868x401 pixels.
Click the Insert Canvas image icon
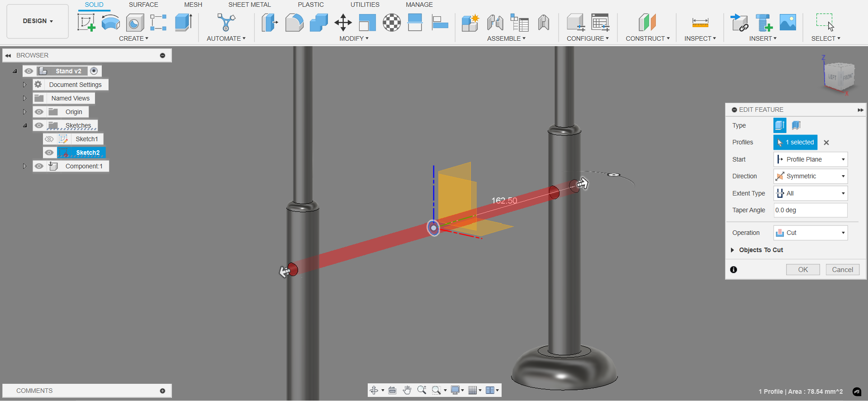(788, 22)
